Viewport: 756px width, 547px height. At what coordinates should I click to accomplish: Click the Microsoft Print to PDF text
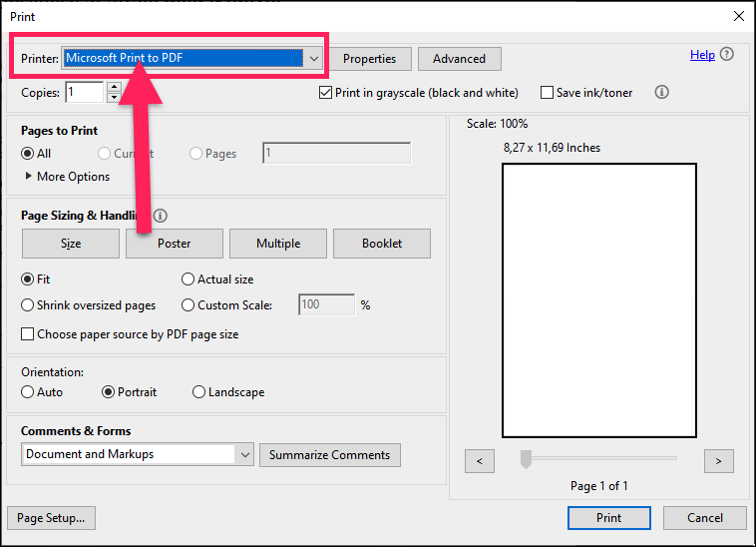125,58
